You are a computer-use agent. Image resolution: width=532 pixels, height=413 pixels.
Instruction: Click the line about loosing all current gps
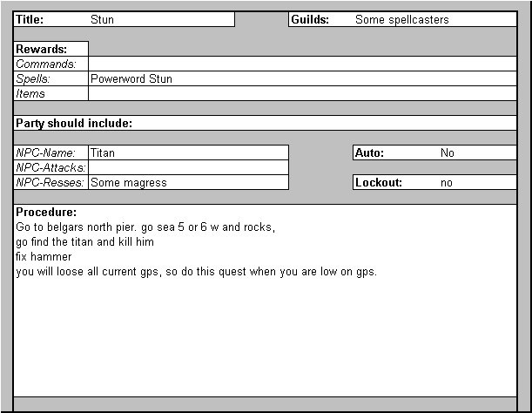point(197,272)
